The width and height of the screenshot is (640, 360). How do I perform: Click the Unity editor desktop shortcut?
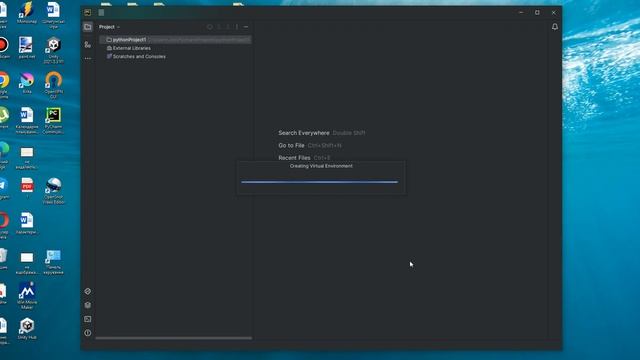tap(53, 50)
